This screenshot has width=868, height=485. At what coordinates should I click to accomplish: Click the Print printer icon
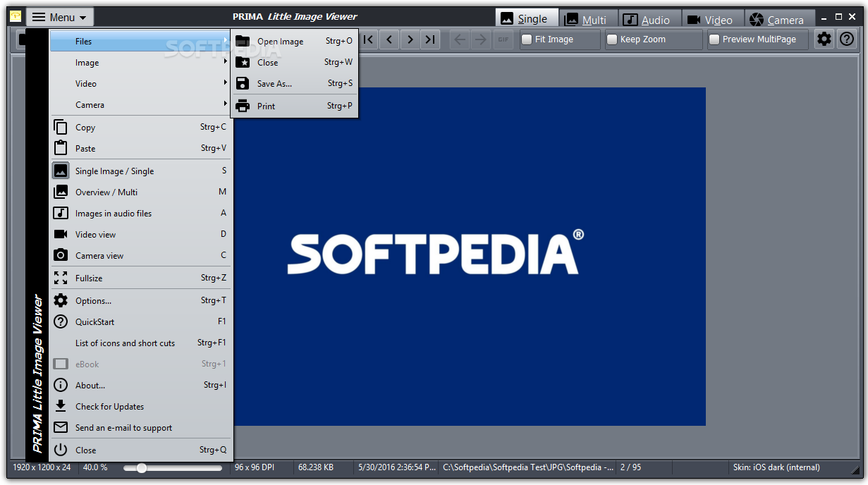(x=243, y=106)
